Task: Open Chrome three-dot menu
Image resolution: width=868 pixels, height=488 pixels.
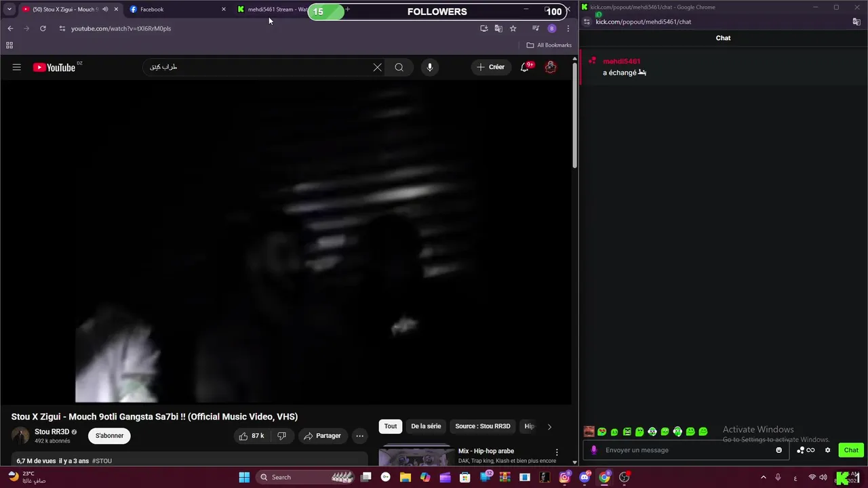Action: click(x=568, y=28)
